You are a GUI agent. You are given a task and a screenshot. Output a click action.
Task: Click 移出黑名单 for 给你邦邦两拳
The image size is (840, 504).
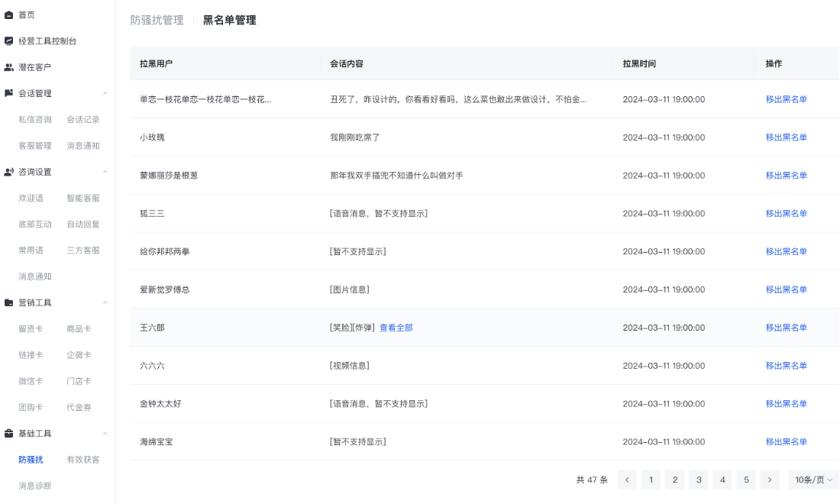(x=786, y=251)
